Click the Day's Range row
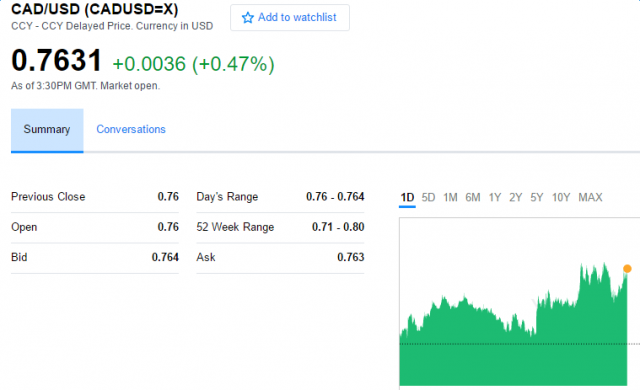This screenshot has height=390, width=640. 280,197
